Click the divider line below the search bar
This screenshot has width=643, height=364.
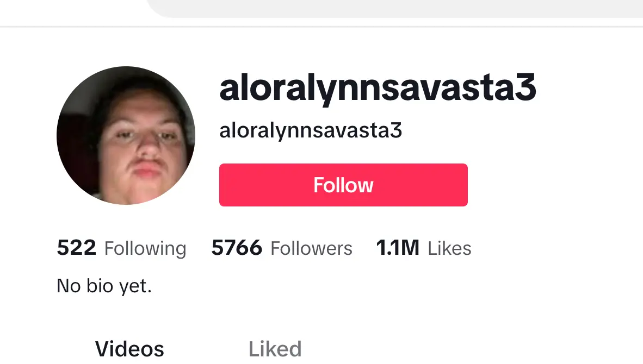click(321, 27)
